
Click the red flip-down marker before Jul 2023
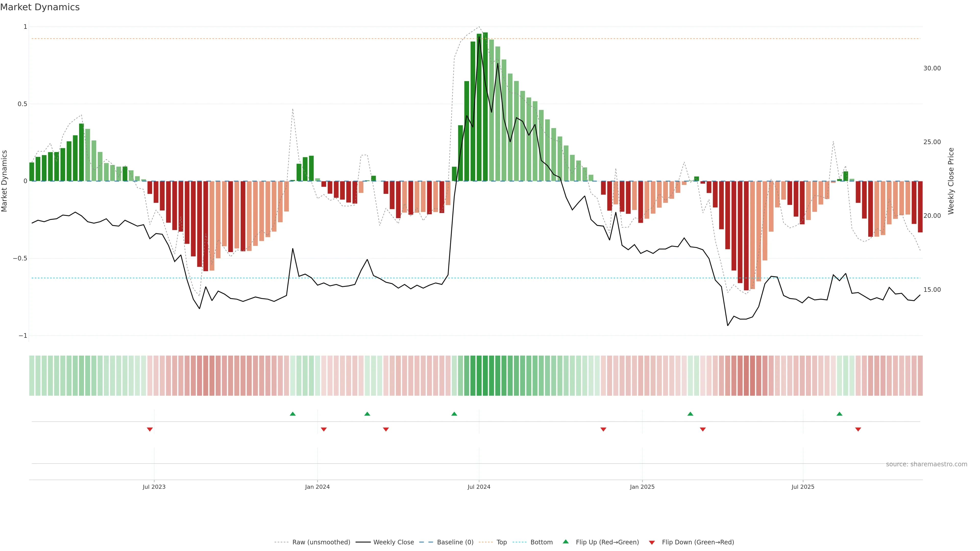click(x=150, y=429)
